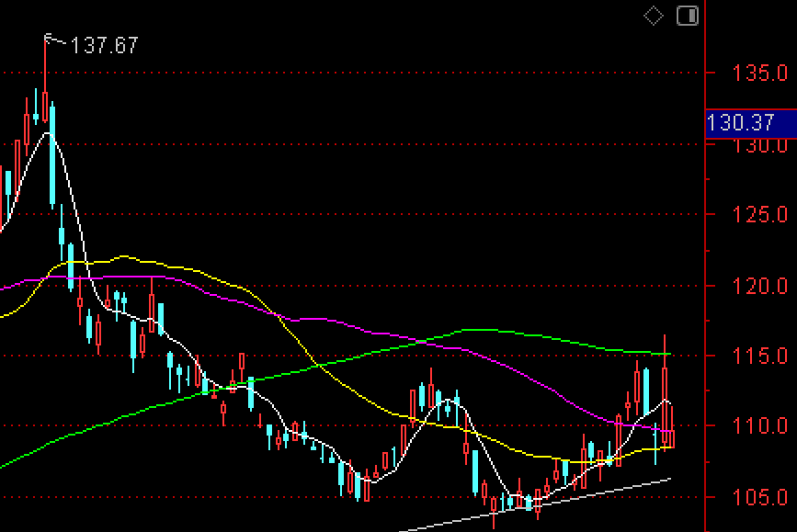Click the 135.0 price axis label

(760, 74)
